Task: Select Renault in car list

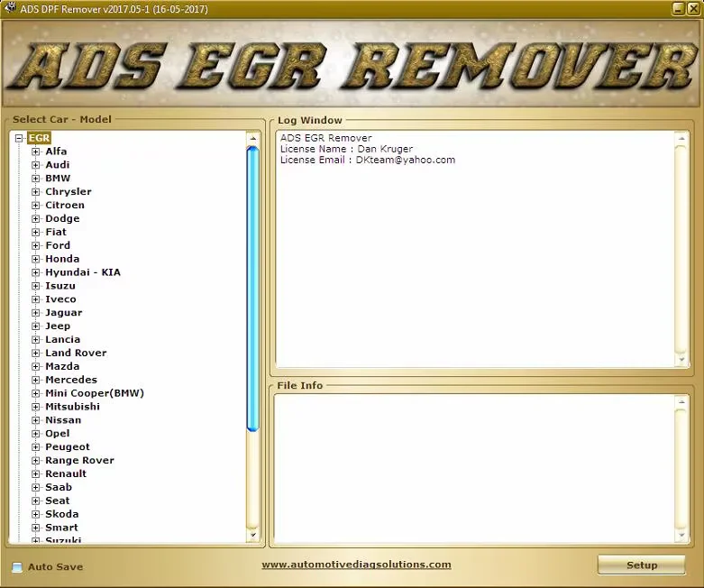Action: (66, 473)
